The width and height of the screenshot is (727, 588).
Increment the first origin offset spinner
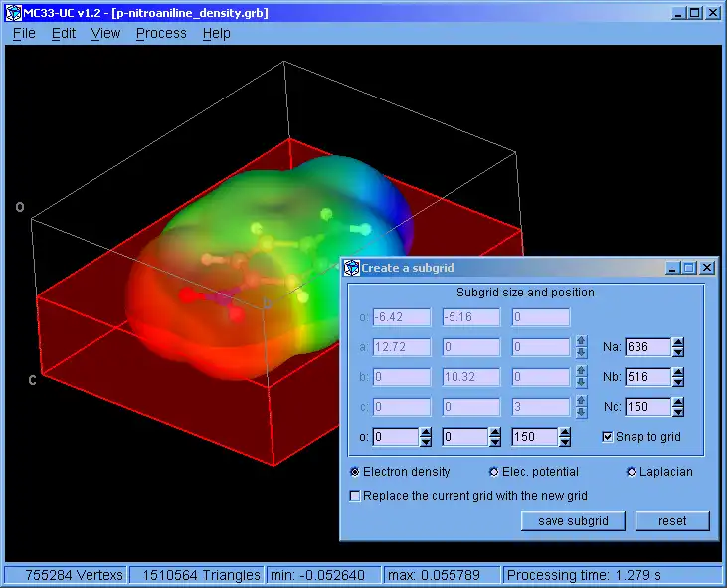click(425, 432)
